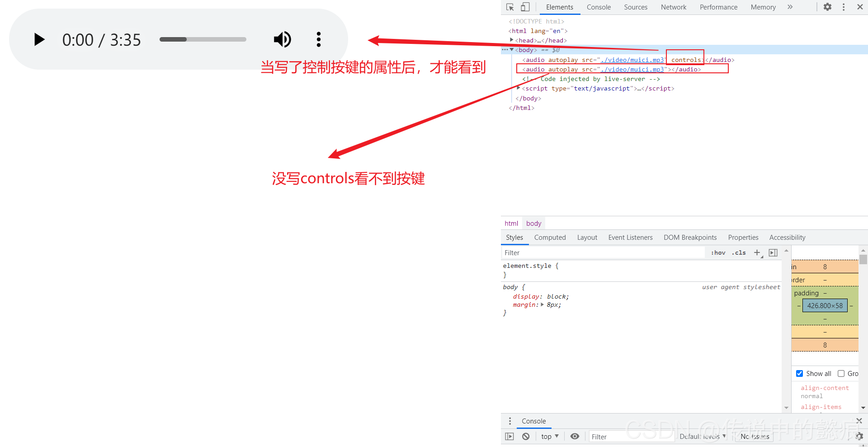Show the console sidebar

509,437
